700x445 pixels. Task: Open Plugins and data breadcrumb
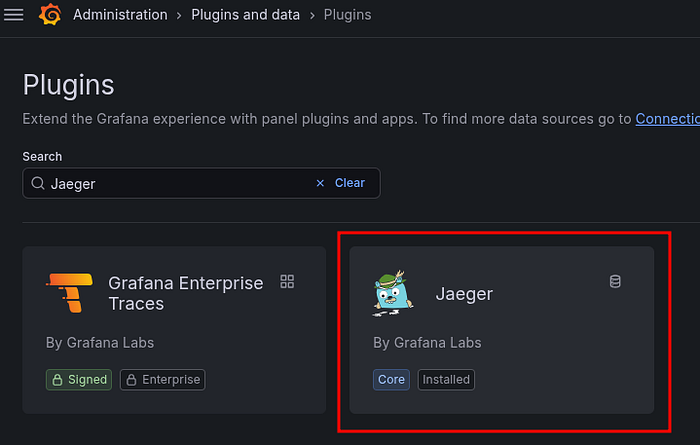pyautogui.click(x=246, y=15)
